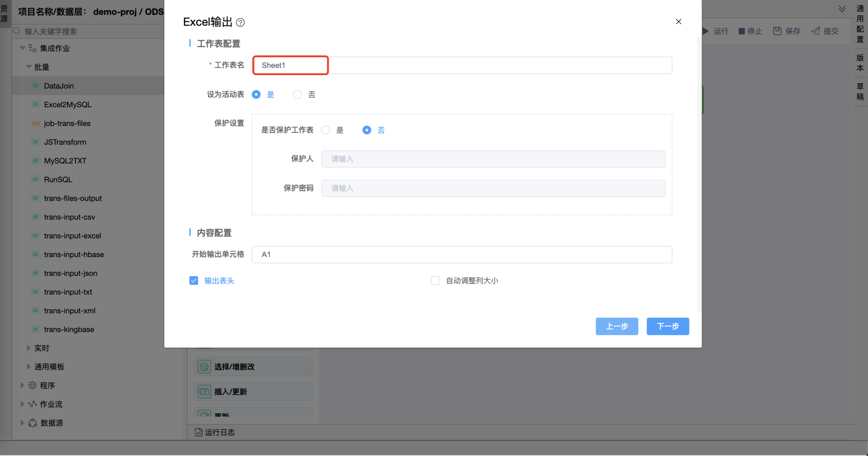Click the save (保存) disk icon
The width and height of the screenshot is (868, 456).
tap(777, 31)
